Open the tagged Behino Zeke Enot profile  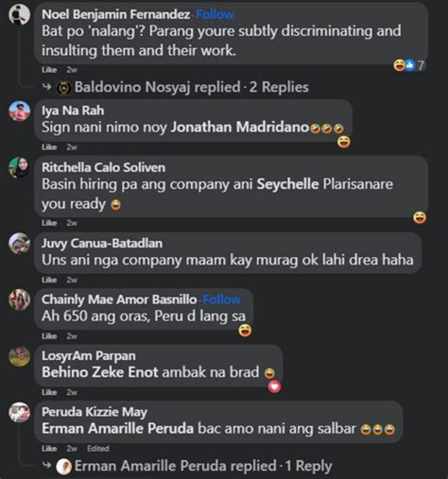(100, 372)
